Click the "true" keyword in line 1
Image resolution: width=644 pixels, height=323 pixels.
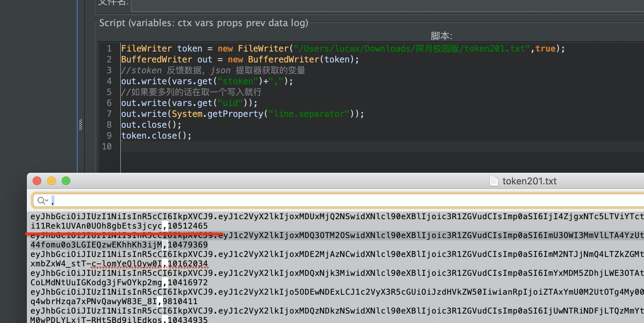click(x=545, y=49)
